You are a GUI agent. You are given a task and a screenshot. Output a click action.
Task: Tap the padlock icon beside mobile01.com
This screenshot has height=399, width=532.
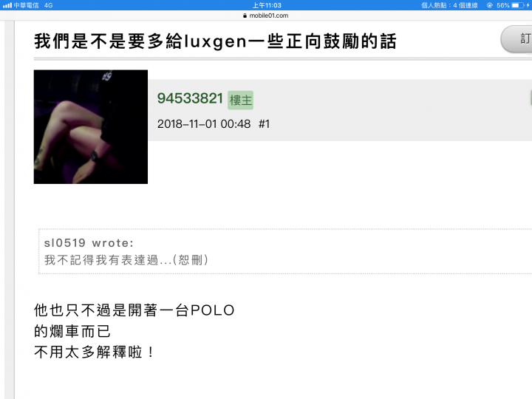click(245, 16)
